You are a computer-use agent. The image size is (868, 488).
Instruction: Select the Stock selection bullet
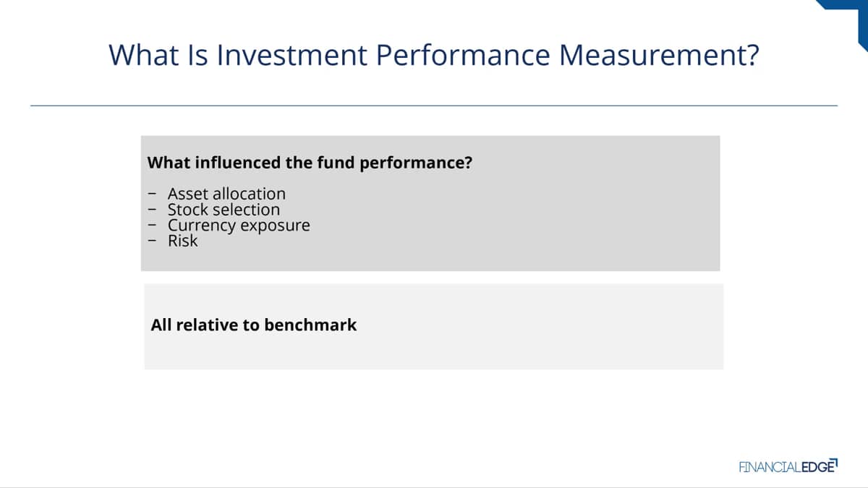(224, 210)
